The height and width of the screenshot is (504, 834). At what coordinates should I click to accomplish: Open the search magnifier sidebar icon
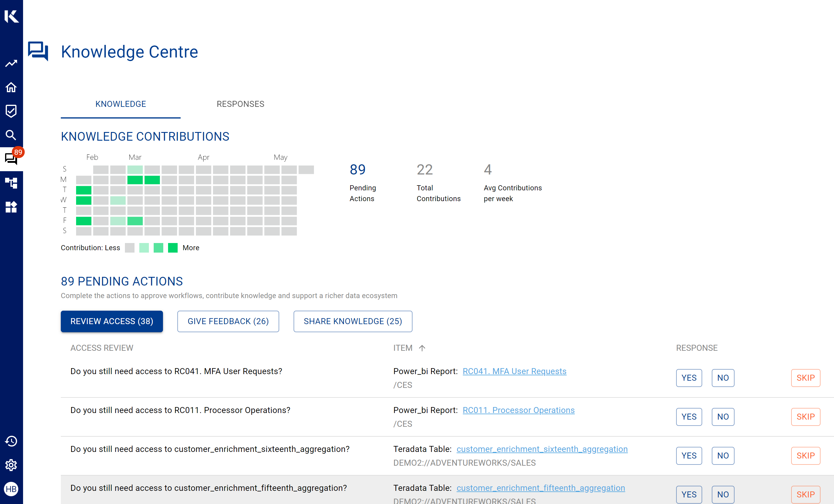(x=11, y=135)
